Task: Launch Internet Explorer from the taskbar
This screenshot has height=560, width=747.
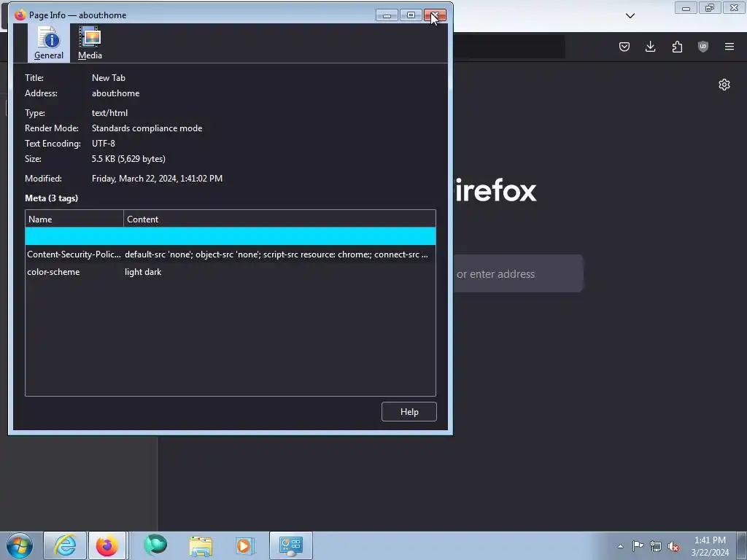Action: point(65,545)
